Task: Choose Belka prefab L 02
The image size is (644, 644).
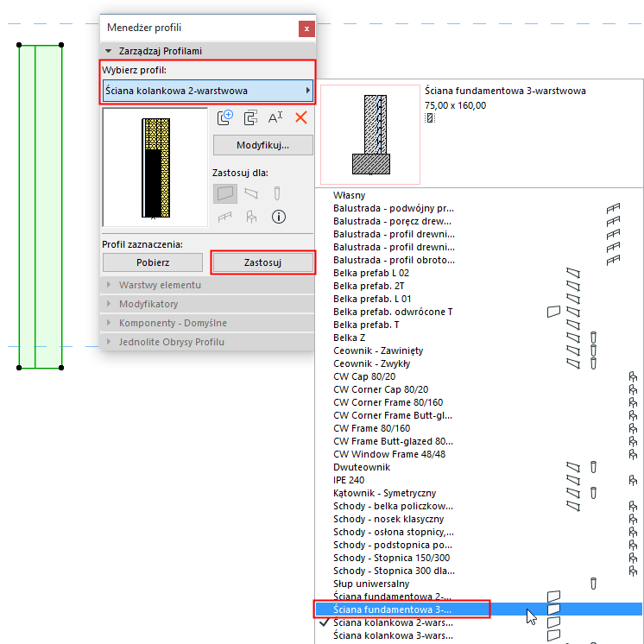Action: [478, 273]
